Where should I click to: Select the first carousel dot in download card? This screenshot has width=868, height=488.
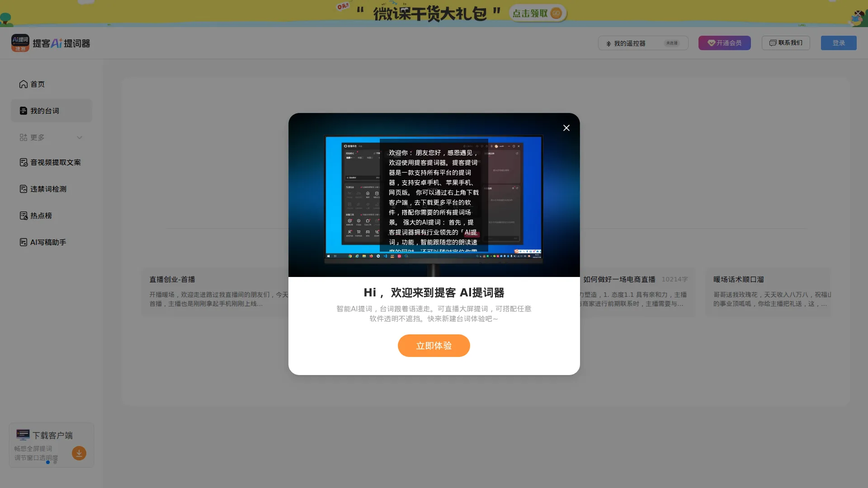point(48,462)
